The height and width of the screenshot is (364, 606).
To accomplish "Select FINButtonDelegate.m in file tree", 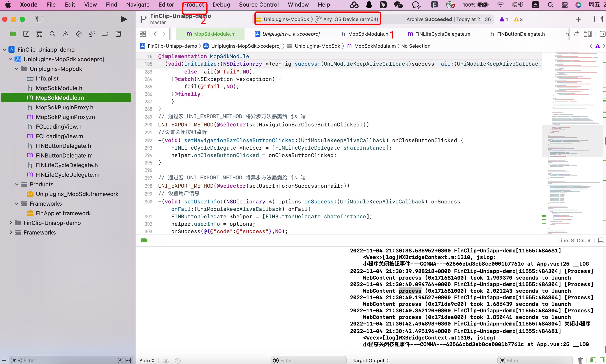I will 64,156.
